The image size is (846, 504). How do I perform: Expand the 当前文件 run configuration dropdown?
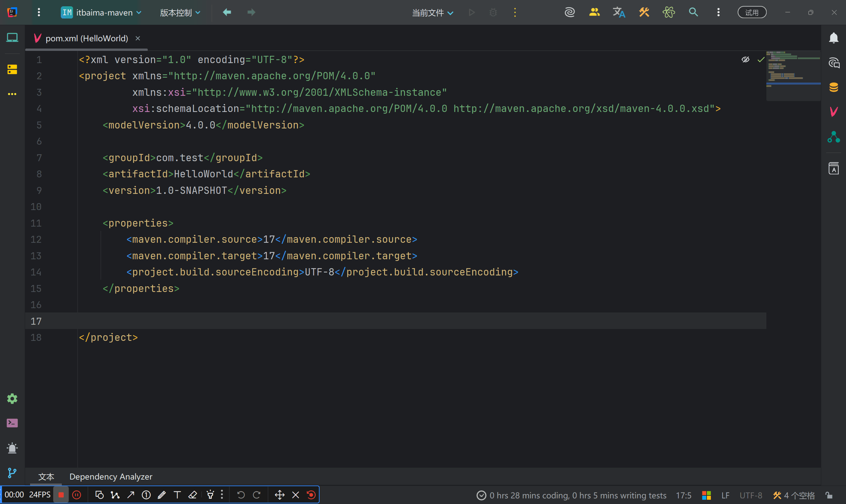(432, 13)
